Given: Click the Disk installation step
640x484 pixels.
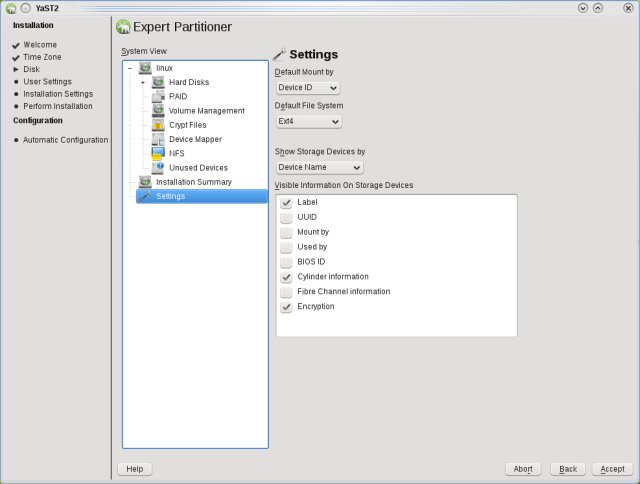Looking at the screenshot, I should tap(31, 69).
